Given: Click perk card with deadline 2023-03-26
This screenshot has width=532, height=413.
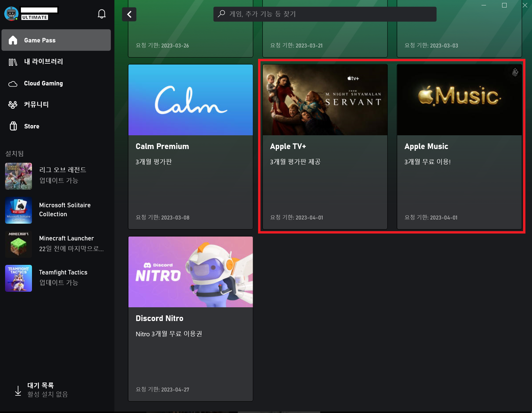Looking at the screenshot, I should click(x=191, y=29).
